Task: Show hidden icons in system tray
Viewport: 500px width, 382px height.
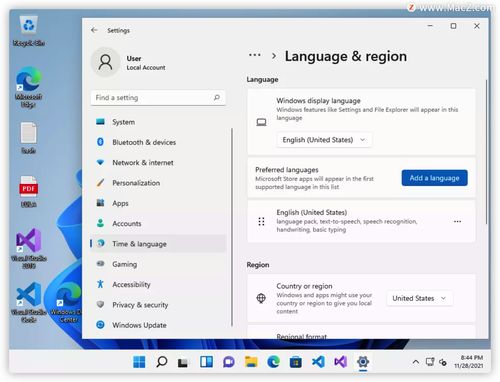Action: (416, 362)
